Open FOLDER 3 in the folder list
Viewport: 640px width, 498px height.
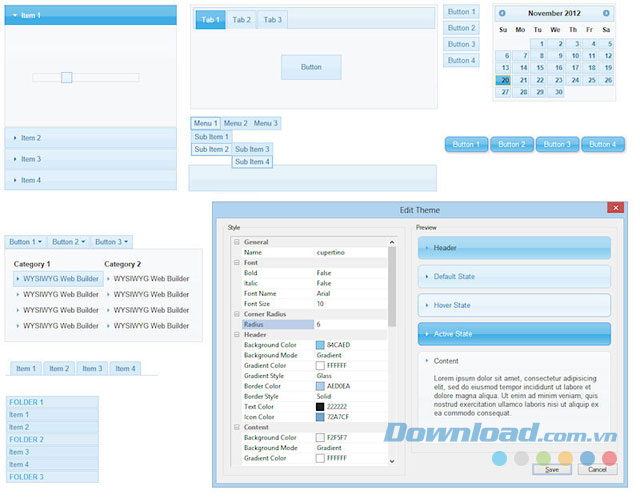click(52, 477)
